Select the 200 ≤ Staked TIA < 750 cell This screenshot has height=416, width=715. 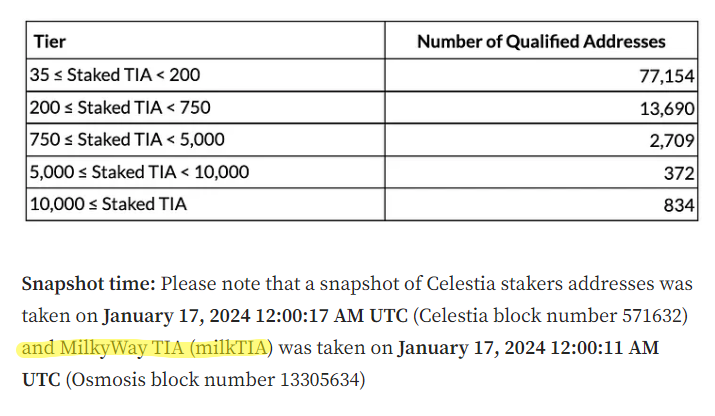coord(206,108)
